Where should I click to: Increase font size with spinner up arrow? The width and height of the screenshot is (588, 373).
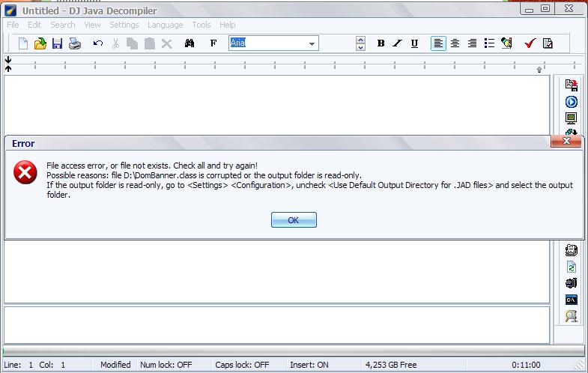(x=360, y=40)
